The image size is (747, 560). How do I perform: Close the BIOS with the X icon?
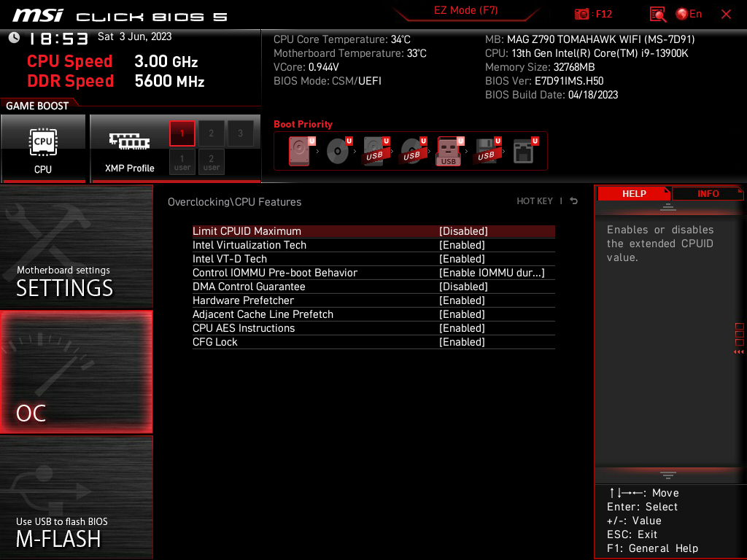726,15
